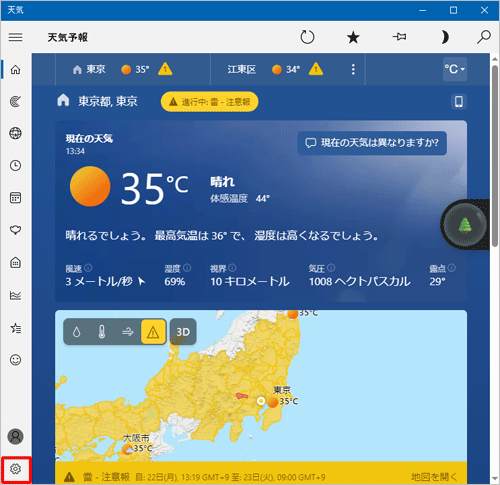
Task: Show info for 気圧
Action: 331,268
